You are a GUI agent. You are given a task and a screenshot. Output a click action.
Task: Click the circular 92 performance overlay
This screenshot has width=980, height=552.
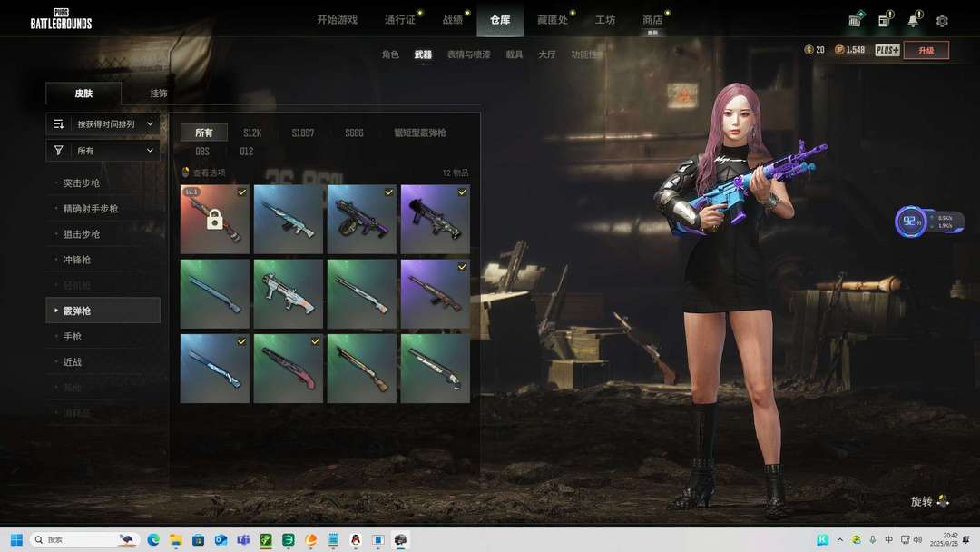910,222
